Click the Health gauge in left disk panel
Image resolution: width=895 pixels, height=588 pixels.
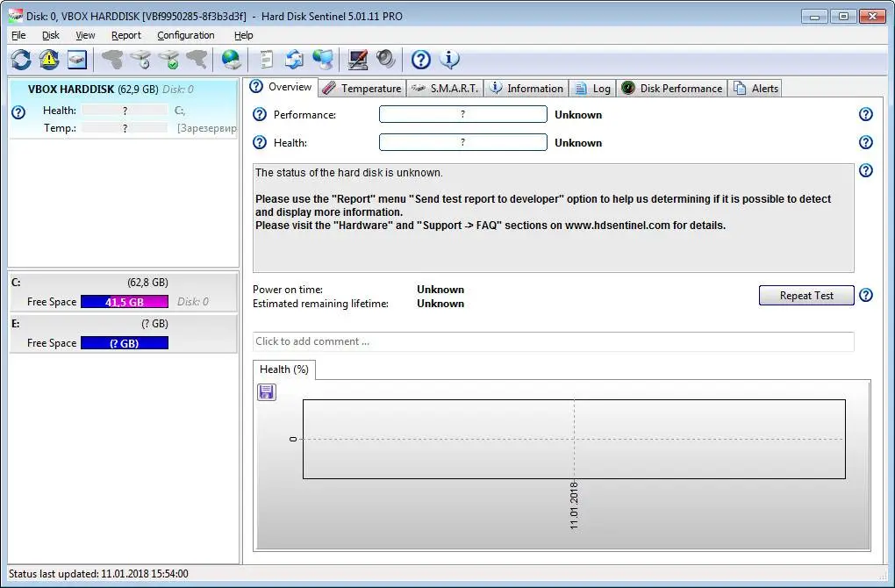coord(125,111)
